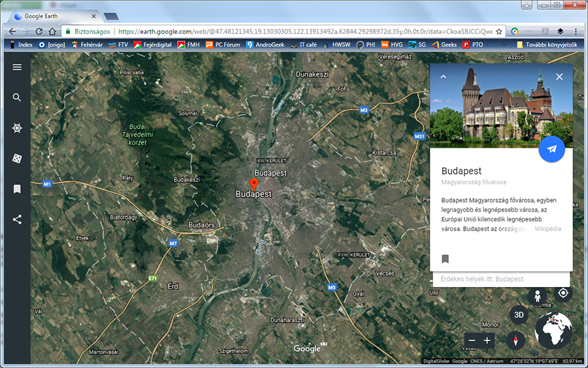Open a new tab button
Image resolution: width=588 pixels, height=368 pixels.
click(x=111, y=16)
